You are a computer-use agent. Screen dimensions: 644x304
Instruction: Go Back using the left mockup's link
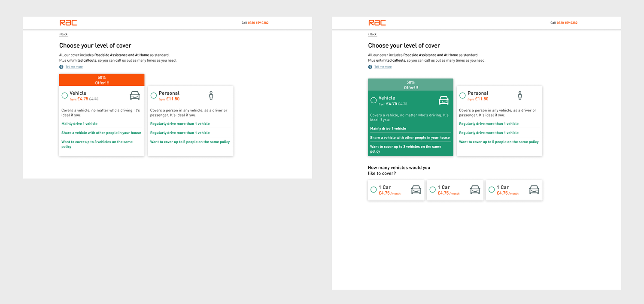pos(64,34)
